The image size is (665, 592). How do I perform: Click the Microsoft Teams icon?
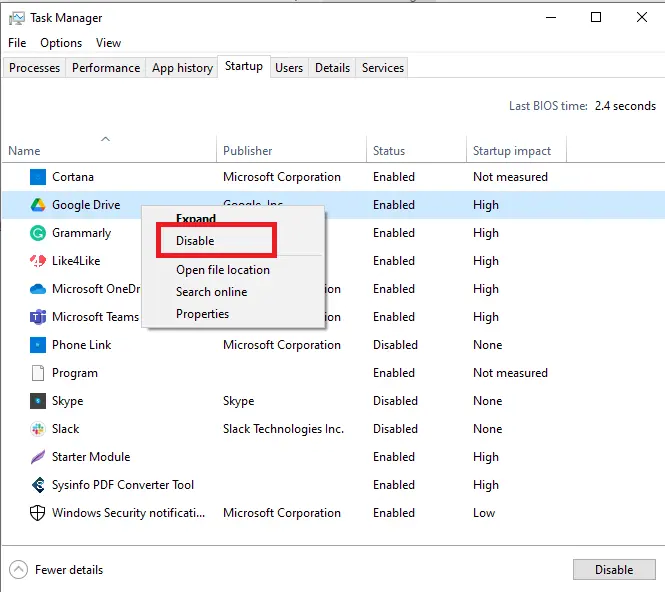(x=38, y=317)
